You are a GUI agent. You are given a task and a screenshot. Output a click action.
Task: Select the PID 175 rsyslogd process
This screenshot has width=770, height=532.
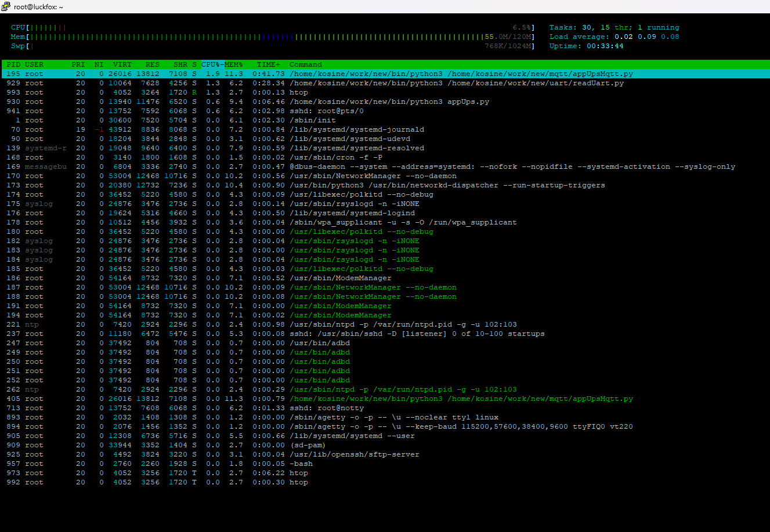pyautogui.click(x=385, y=204)
